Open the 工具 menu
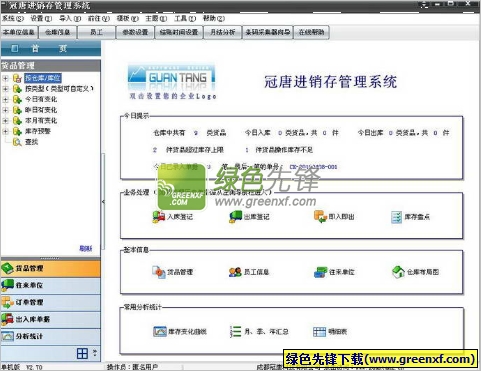 (x=185, y=18)
